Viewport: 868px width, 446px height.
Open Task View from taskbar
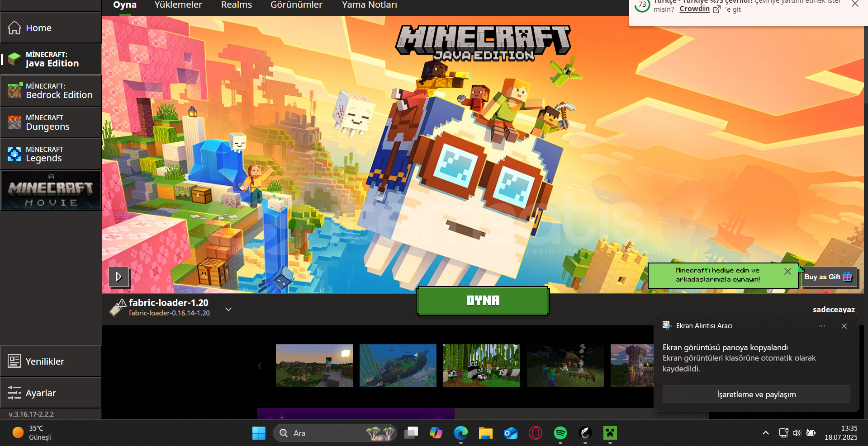(411, 433)
